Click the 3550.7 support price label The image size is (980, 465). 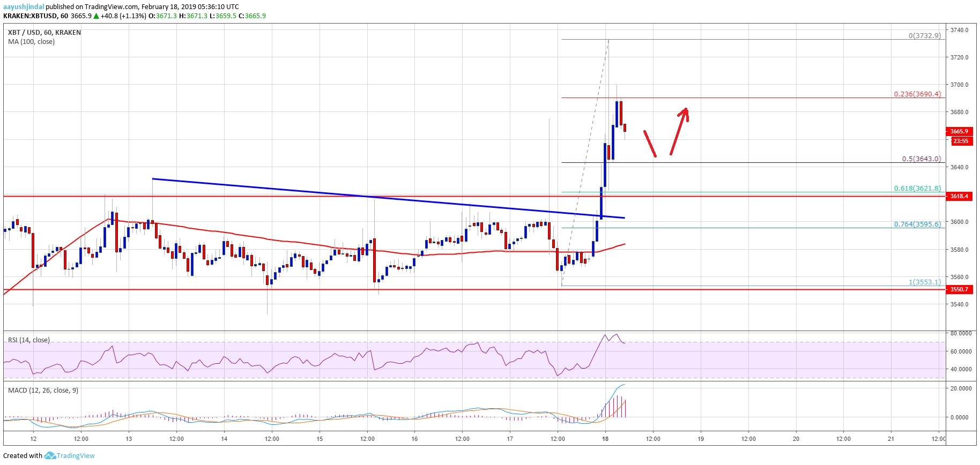tap(960, 289)
